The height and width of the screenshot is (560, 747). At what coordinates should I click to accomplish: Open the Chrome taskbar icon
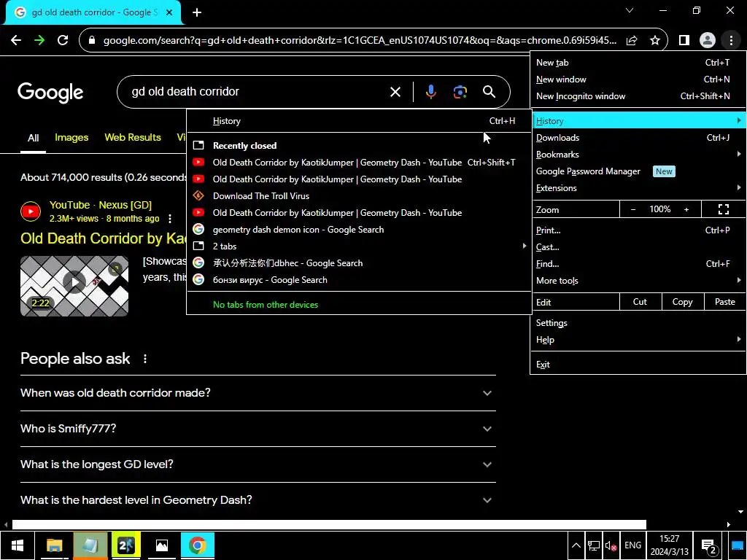[x=197, y=545]
